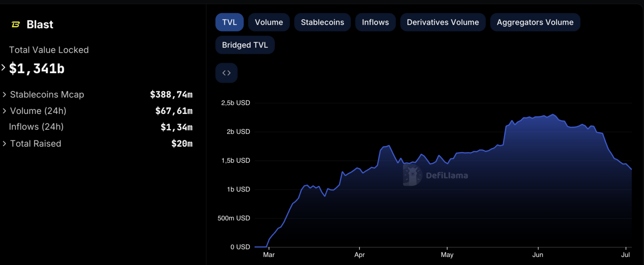
Task: Click the Jun date axis label
Action: (x=538, y=255)
